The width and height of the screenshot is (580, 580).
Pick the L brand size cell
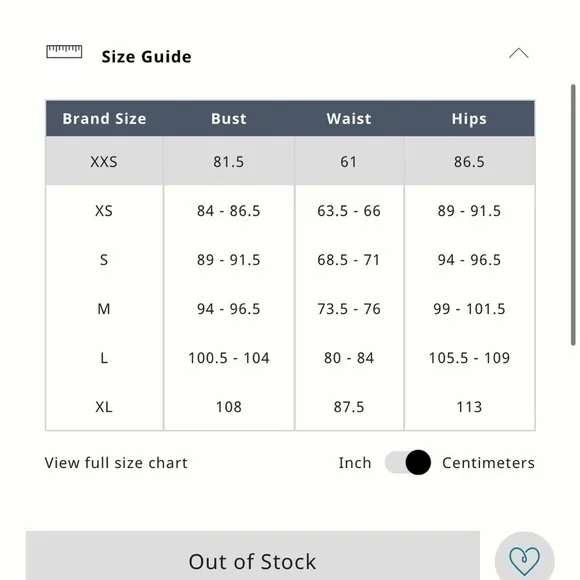[104, 358]
